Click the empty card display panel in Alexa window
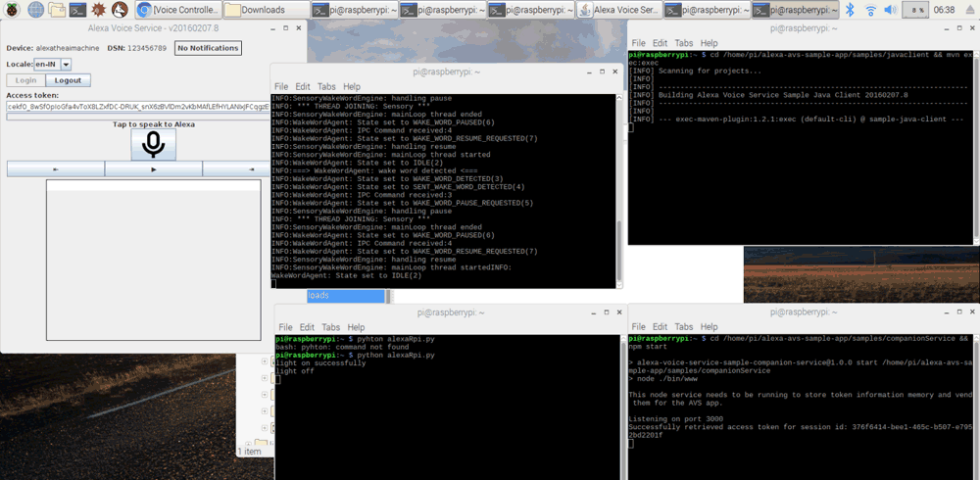This screenshot has width=980, height=480. pyautogui.click(x=153, y=260)
